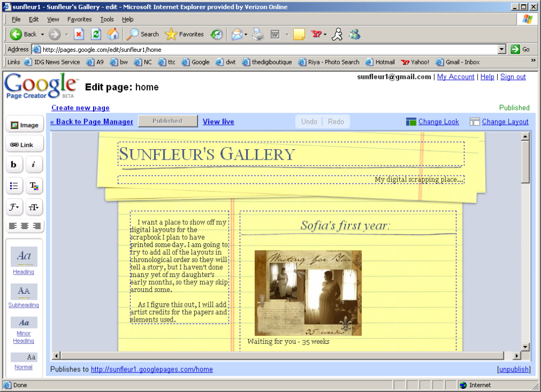Viewport: 541px width, 392px height.
Task: Insert a Link using sidebar button
Action: (24, 144)
